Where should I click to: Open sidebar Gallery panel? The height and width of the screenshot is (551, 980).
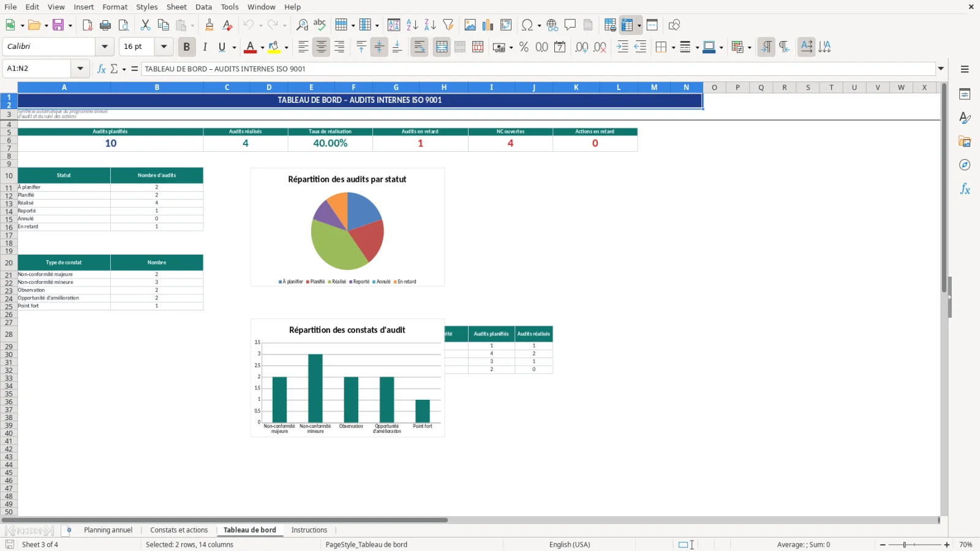(965, 141)
